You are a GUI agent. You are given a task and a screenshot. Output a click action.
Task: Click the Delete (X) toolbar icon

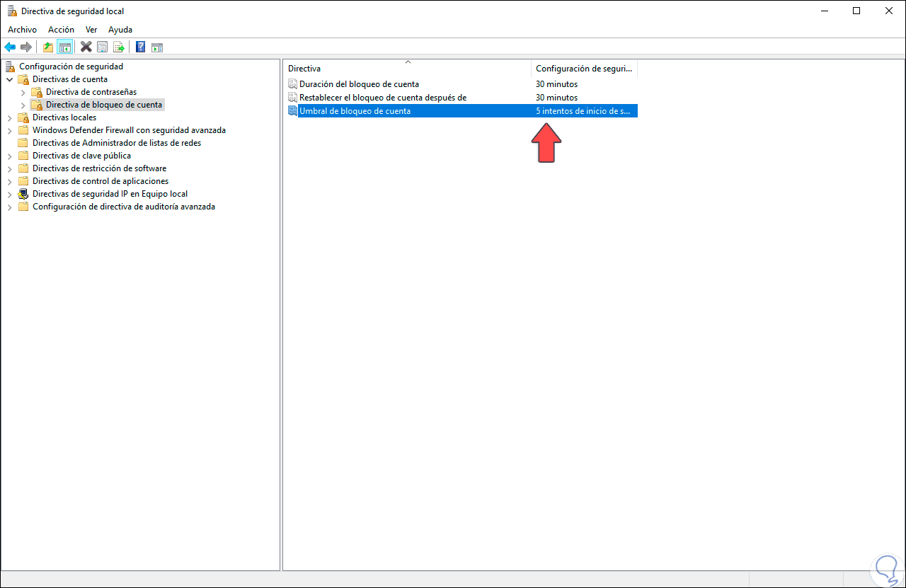coord(86,47)
